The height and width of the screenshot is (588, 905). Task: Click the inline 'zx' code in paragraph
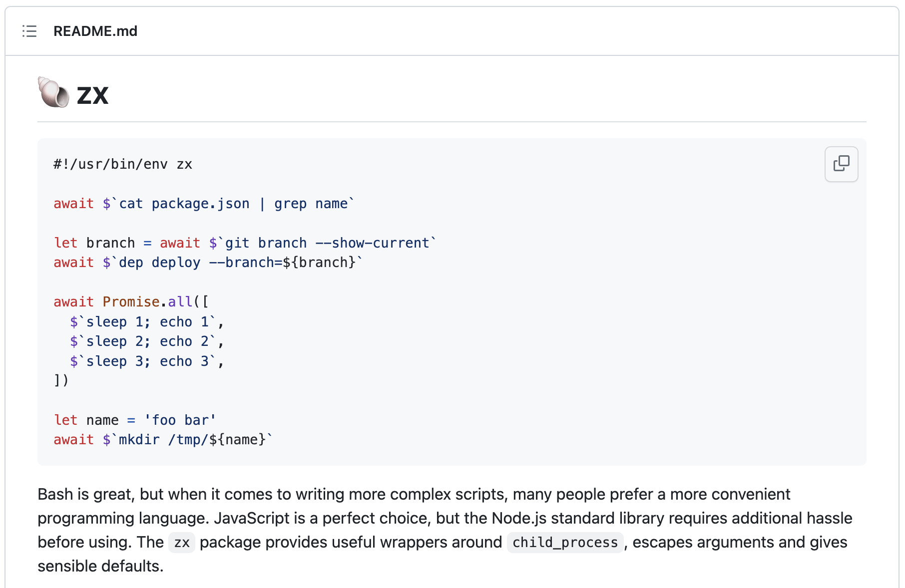tap(182, 543)
